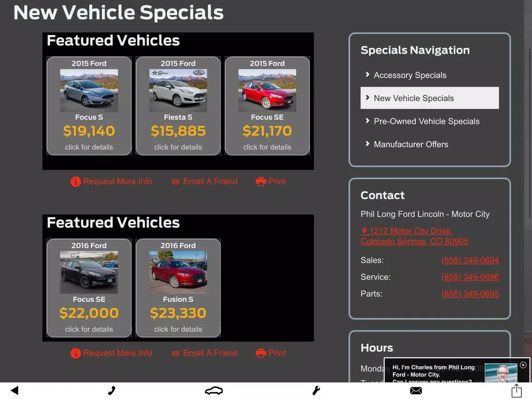This screenshot has width=532, height=399.
Task: Click first Request More Info link
Action: (118, 182)
